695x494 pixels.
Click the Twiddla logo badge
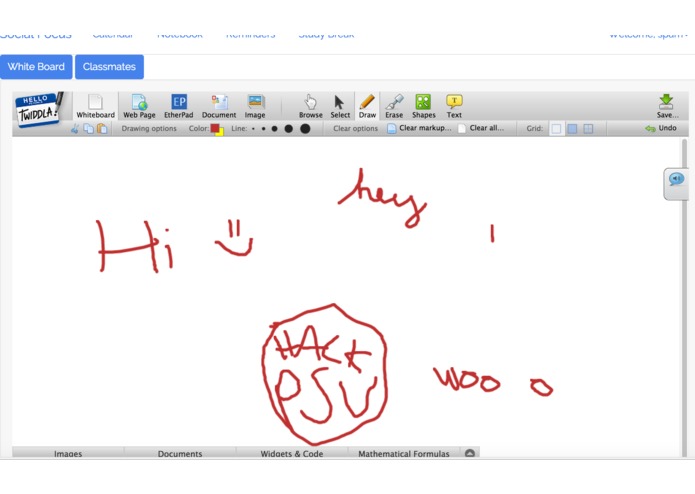point(39,109)
